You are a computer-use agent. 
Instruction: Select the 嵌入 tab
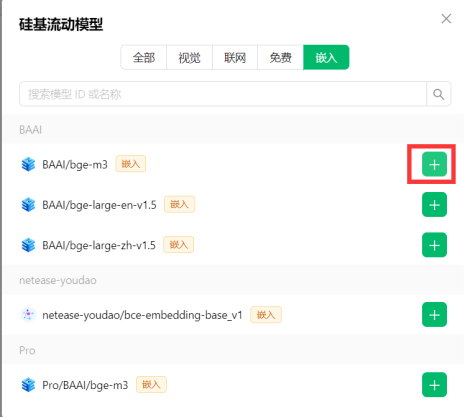[327, 58]
